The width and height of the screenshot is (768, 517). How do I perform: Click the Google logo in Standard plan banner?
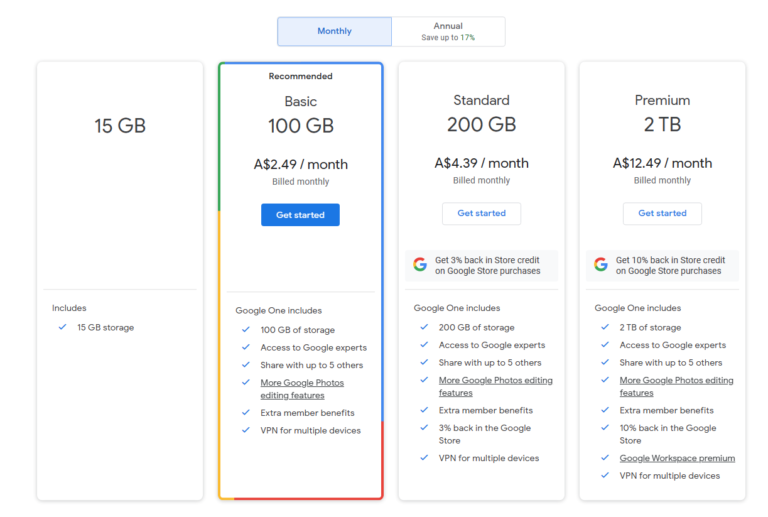[420, 265]
